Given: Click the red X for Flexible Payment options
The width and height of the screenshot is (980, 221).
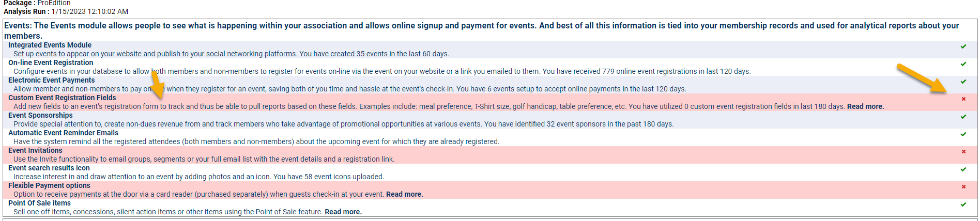Looking at the screenshot, I should [963, 187].
